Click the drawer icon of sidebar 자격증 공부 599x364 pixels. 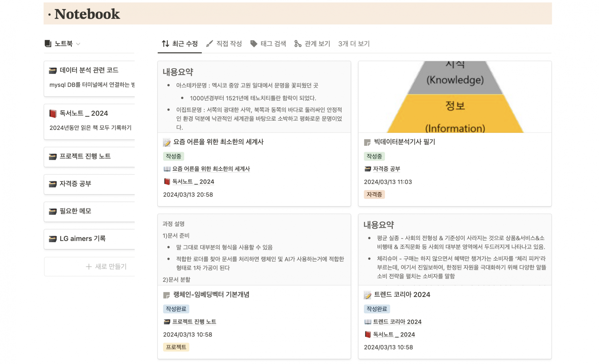pos(53,184)
